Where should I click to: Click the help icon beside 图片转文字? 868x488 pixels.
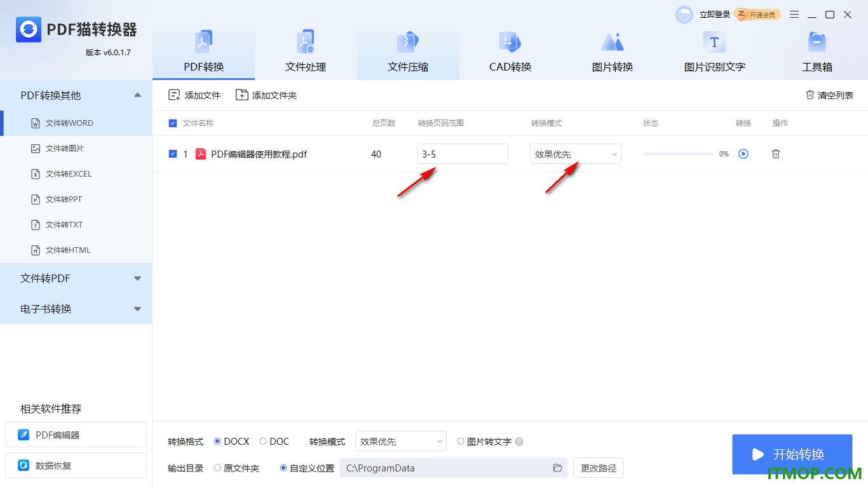tap(519, 442)
